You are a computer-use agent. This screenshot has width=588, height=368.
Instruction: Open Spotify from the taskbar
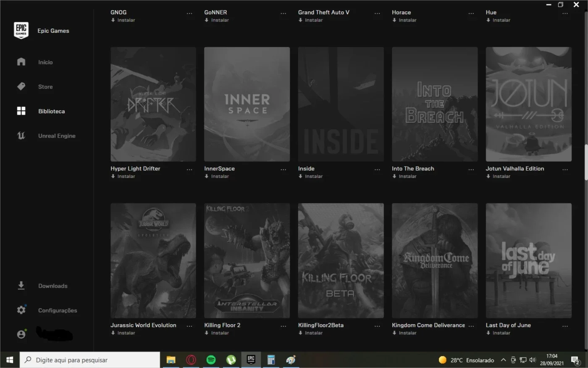pyautogui.click(x=211, y=360)
